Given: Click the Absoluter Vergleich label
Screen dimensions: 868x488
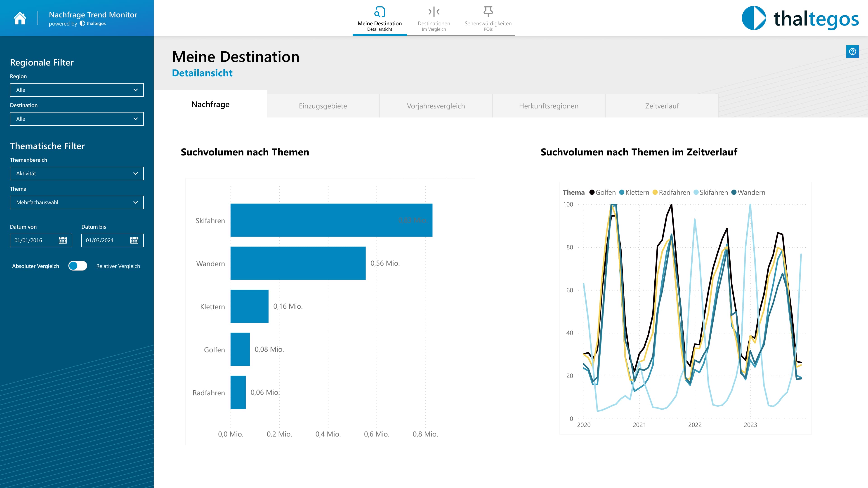Looking at the screenshot, I should point(35,266).
